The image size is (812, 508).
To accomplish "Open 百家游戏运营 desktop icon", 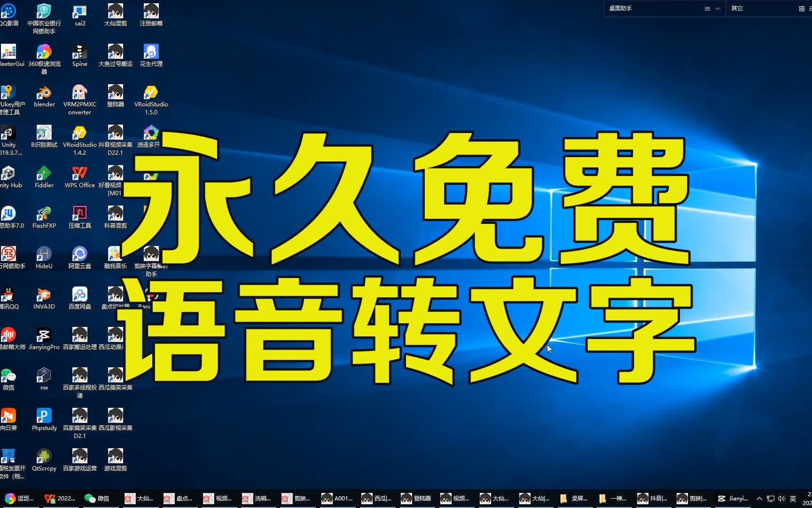I will [80, 460].
